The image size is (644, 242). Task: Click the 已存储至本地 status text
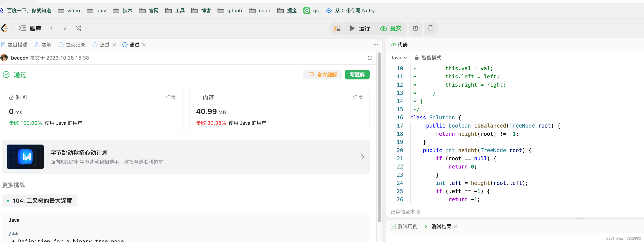tap(405, 212)
